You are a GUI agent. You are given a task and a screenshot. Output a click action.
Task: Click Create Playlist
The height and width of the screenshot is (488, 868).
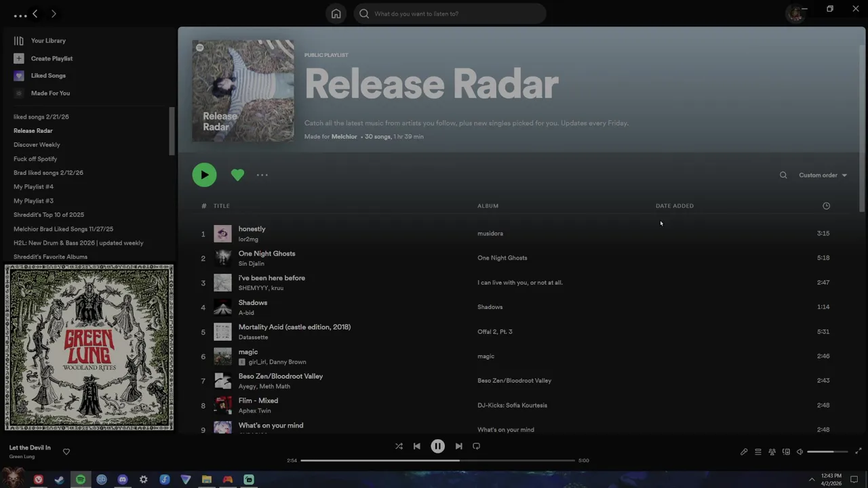43,58
